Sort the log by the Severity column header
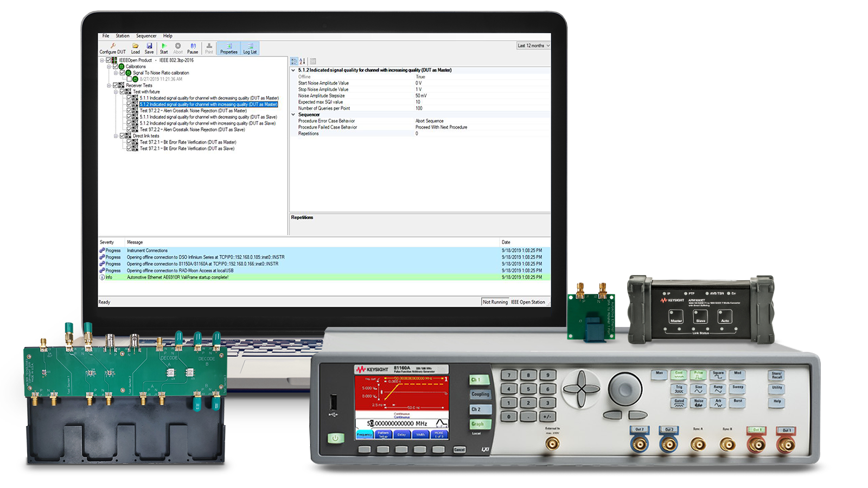This screenshot has height=488, width=868. (x=107, y=242)
